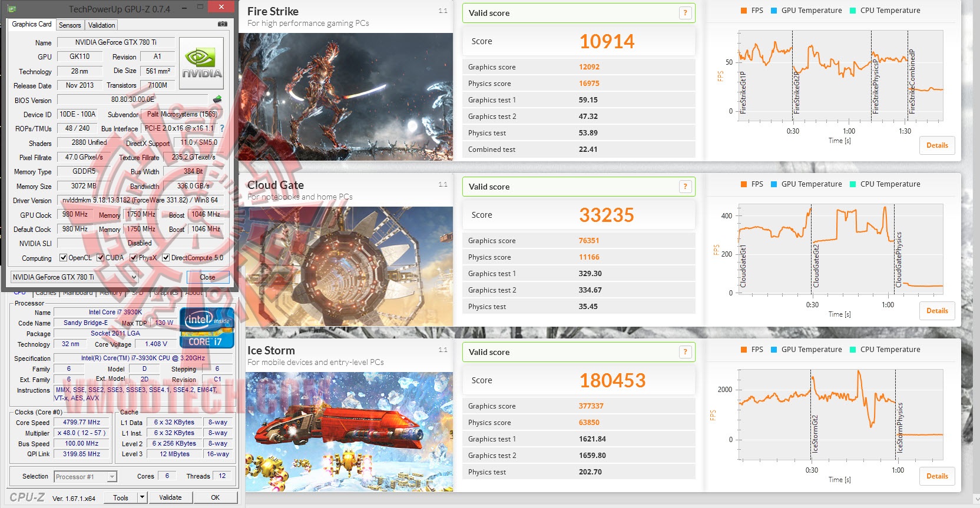Image resolution: width=980 pixels, height=508 pixels.
Task: Click the Cloud Gate benchmark thumbnail
Action: coord(349,267)
